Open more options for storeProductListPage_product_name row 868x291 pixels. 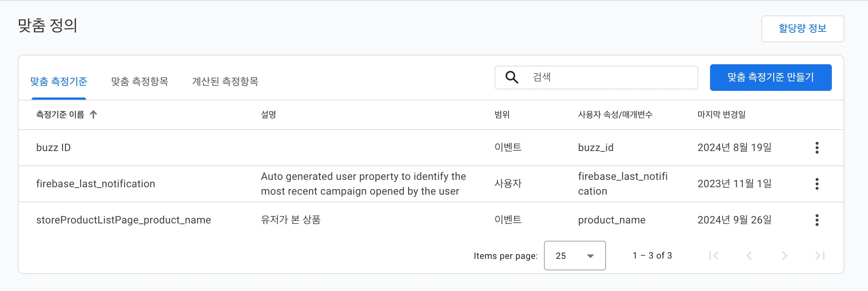(817, 220)
